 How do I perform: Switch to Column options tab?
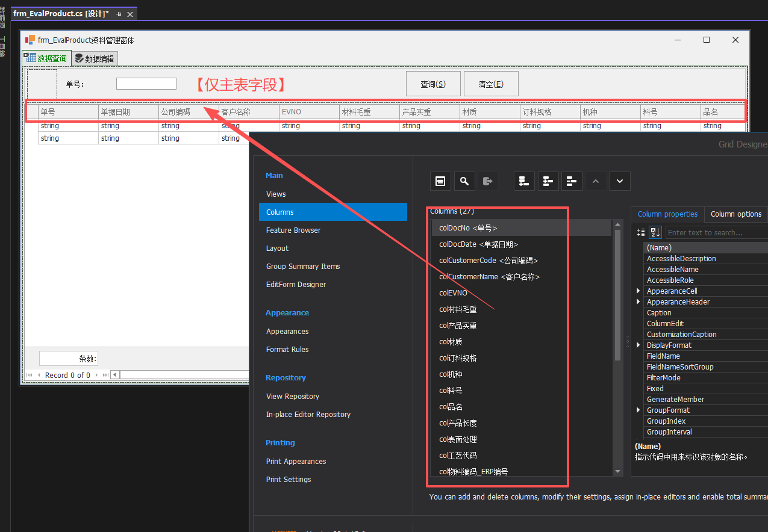pos(736,214)
